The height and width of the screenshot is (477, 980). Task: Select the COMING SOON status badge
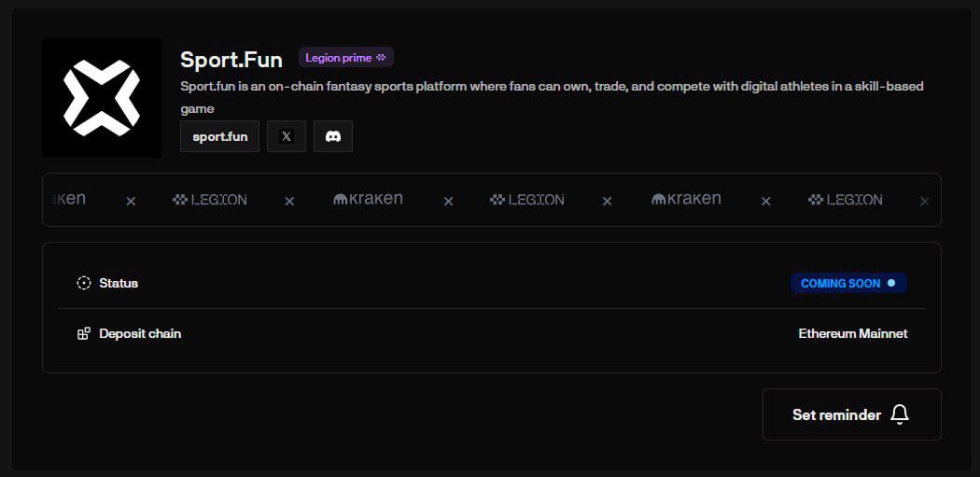click(847, 283)
